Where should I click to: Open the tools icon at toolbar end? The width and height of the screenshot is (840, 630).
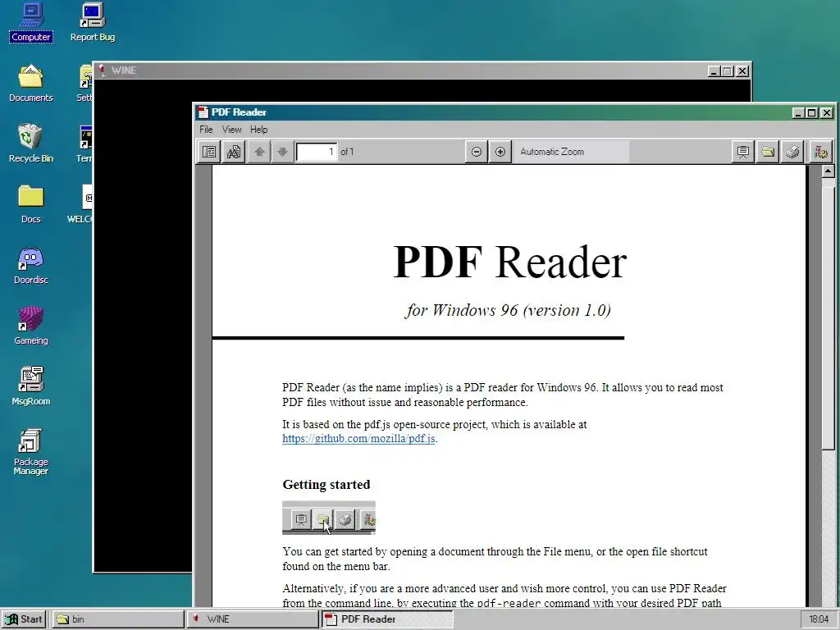tap(820, 152)
